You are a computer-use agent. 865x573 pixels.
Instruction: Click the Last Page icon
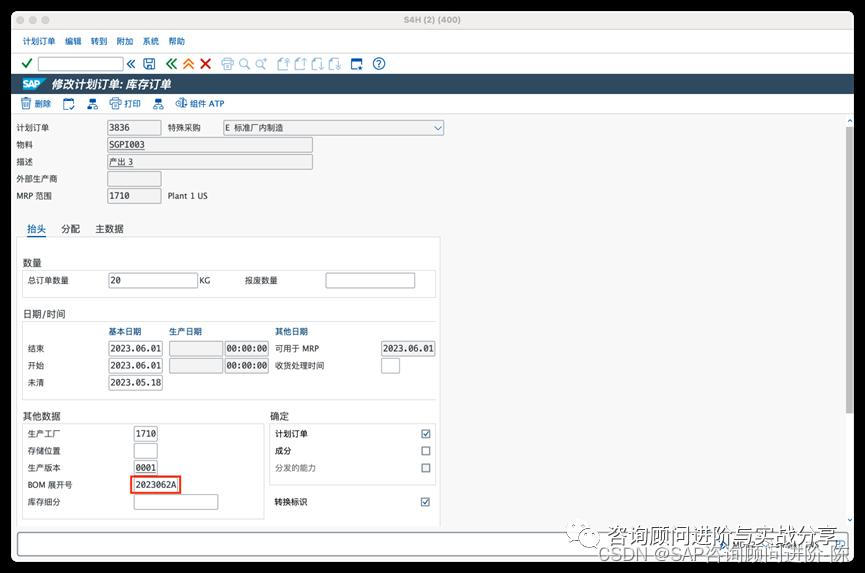point(334,64)
